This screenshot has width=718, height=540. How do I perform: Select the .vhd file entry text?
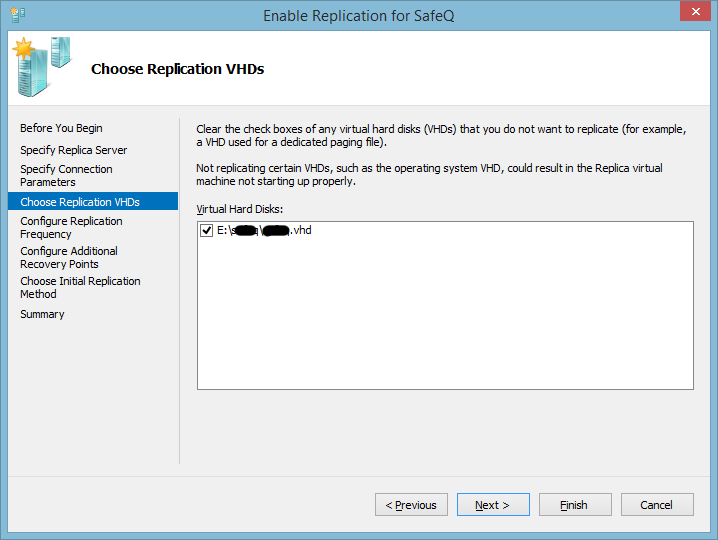pos(265,231)
